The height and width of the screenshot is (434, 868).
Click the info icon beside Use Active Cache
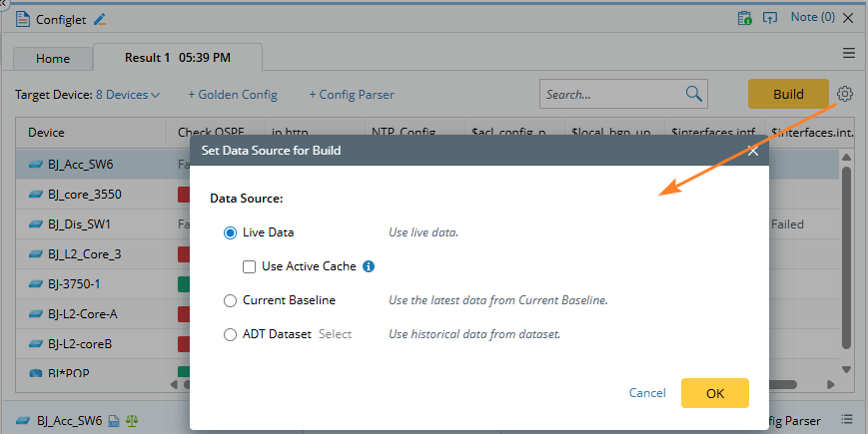click(369, 266)
